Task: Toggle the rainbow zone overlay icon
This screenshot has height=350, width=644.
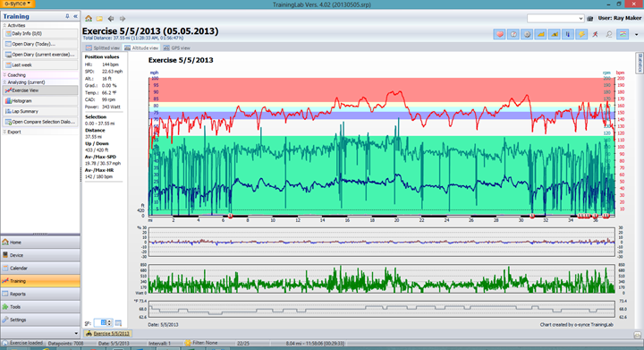Action: click(623, 35)
